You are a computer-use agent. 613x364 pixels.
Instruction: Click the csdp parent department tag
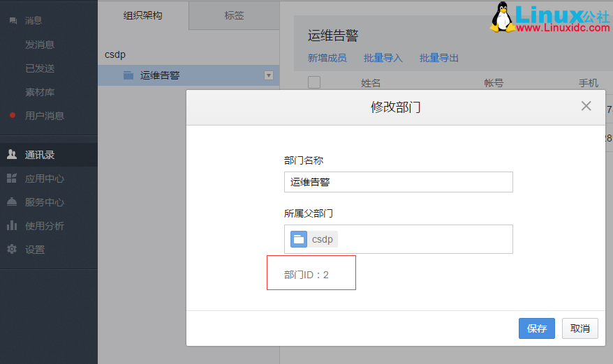tap(314, 239)
